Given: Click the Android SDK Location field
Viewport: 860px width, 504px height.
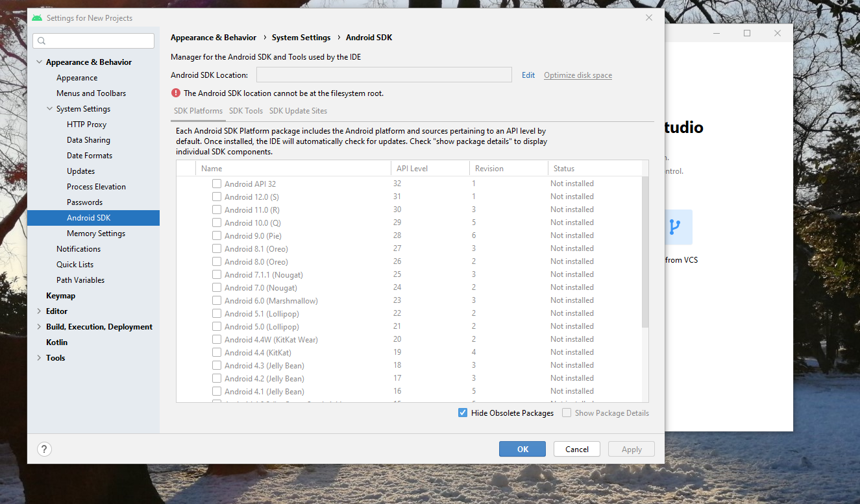Looking at the screenshot, I should [384, 75].
